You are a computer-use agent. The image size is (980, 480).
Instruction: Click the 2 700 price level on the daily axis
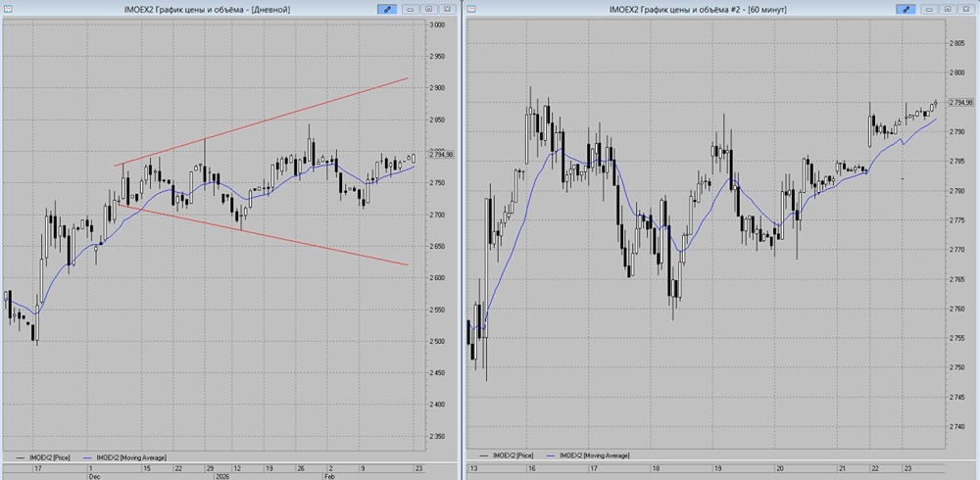(436, 215)
